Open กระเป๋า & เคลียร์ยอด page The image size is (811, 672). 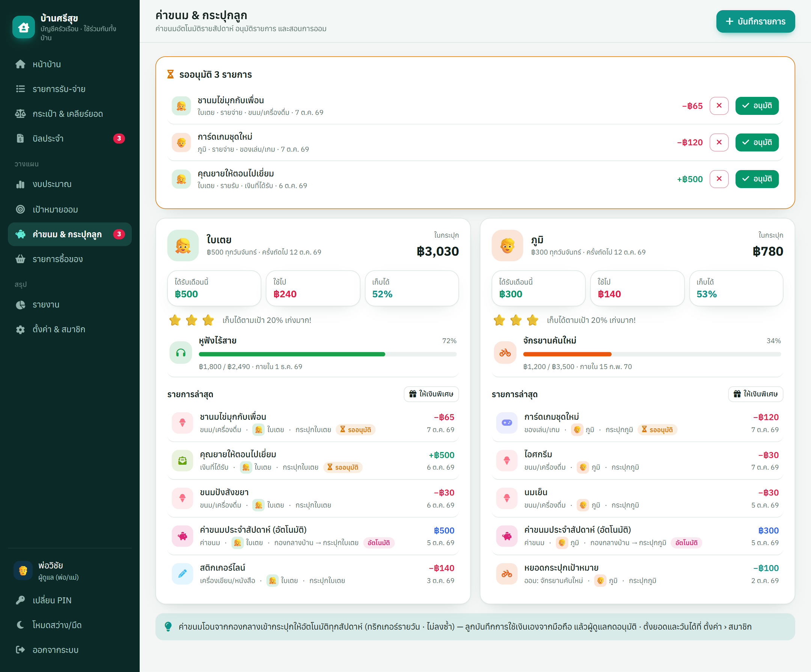(69, 113)
